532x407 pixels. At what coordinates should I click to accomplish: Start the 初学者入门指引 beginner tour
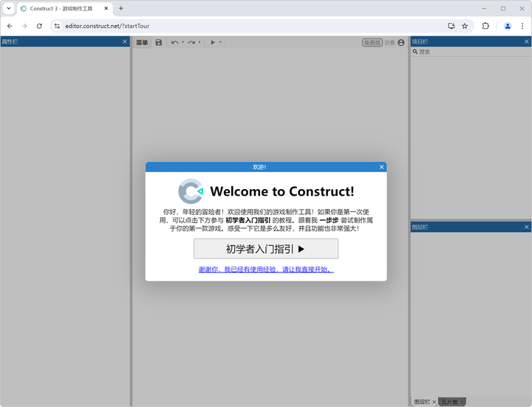266,249
